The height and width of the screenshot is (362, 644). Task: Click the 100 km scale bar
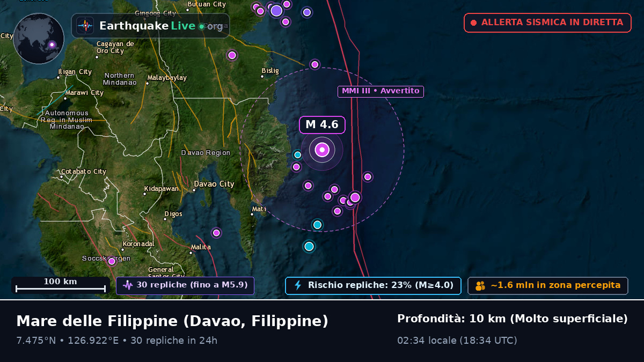point(61,285)
